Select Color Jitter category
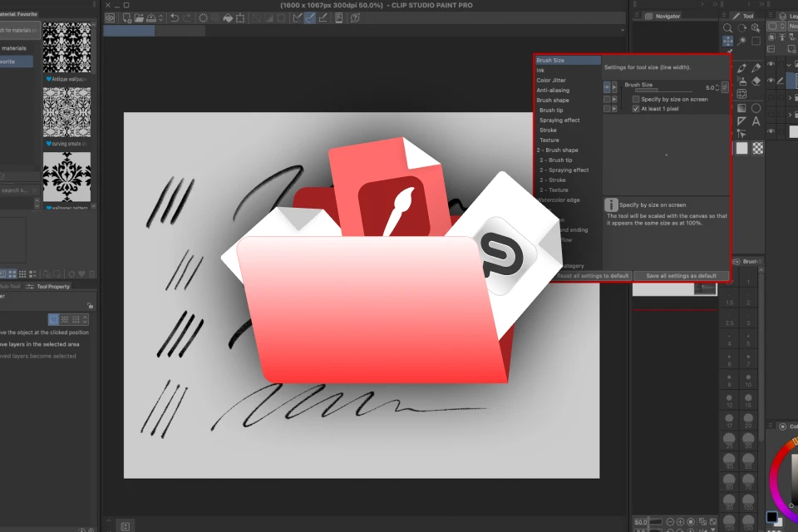 (x=551, y=80)
